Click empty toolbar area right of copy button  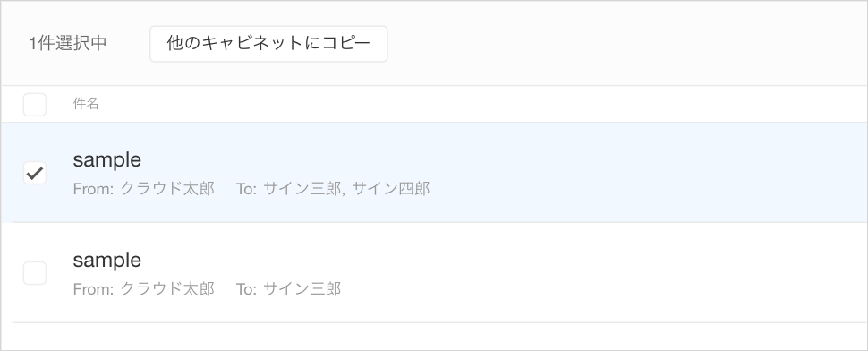pos(625,44)
